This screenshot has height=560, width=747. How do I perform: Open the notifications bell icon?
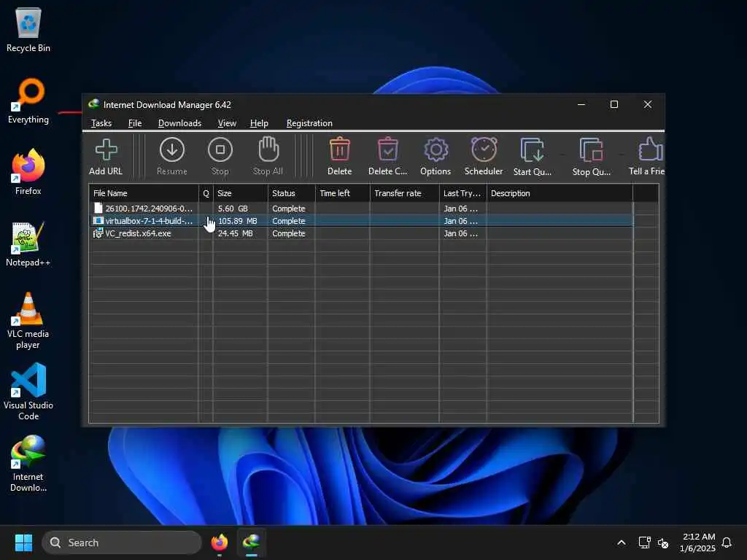tap(727, 542)
